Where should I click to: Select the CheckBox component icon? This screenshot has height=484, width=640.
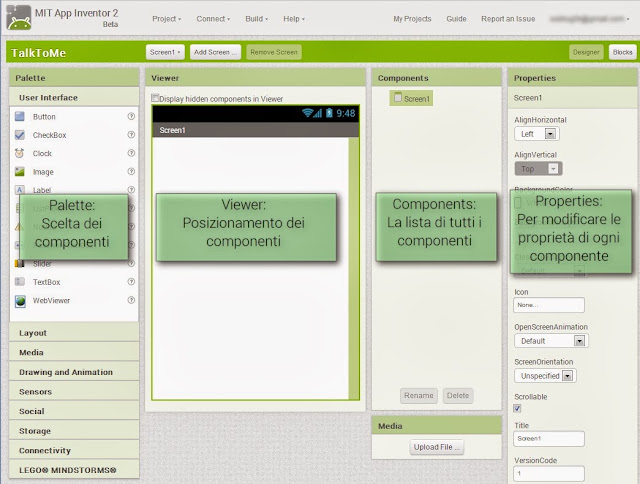coord(20,135)
